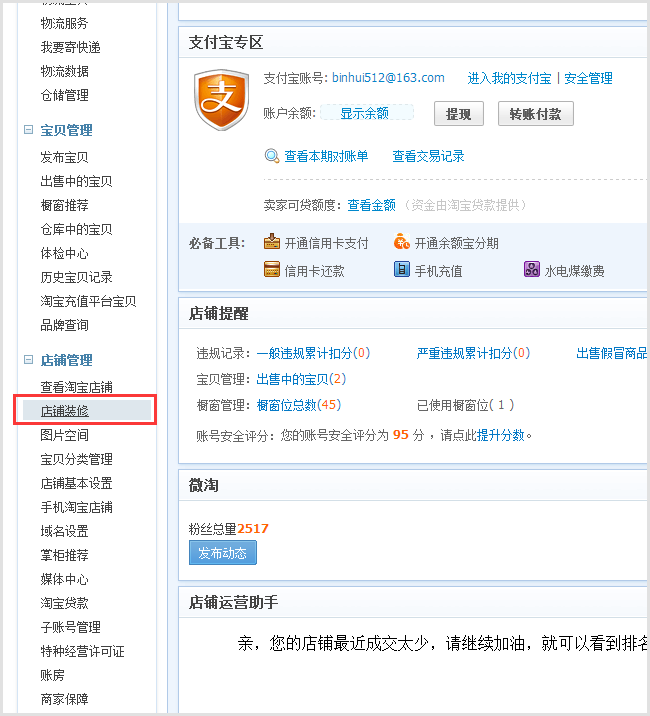Click 橱窗位总数(45) link
This screenshot has height=716, width=650.
point(299,405)
